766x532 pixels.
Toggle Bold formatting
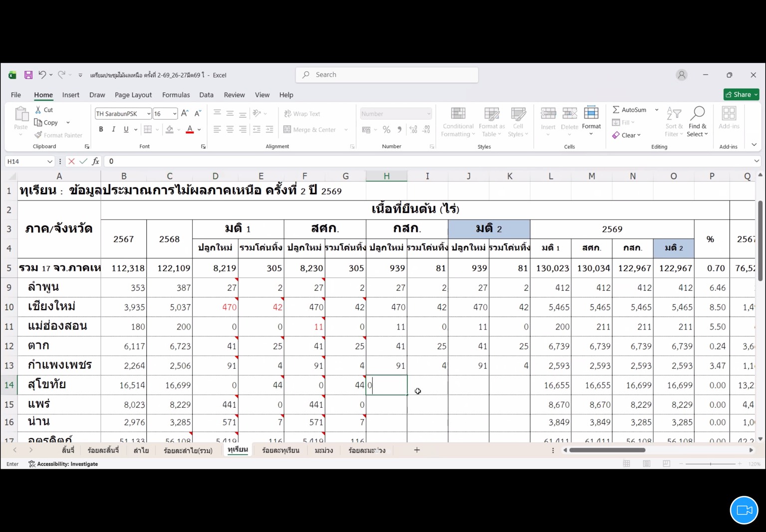click(101, 130)
